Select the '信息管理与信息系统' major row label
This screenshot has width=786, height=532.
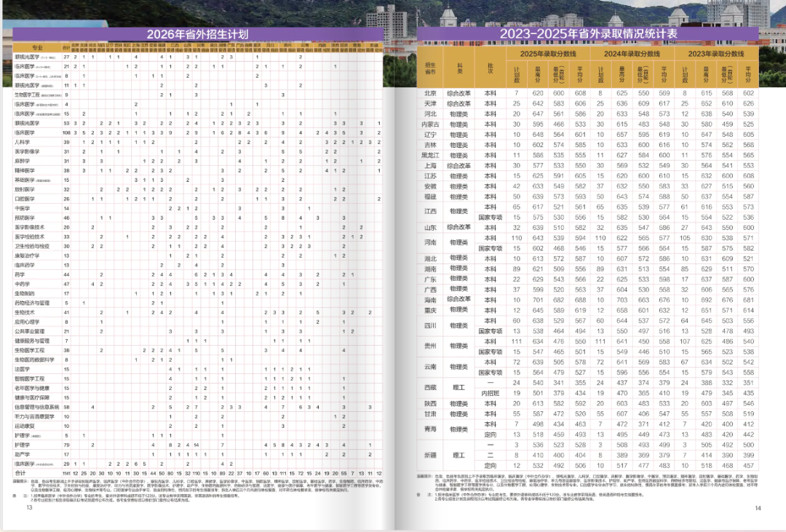[x=37, y=407]
